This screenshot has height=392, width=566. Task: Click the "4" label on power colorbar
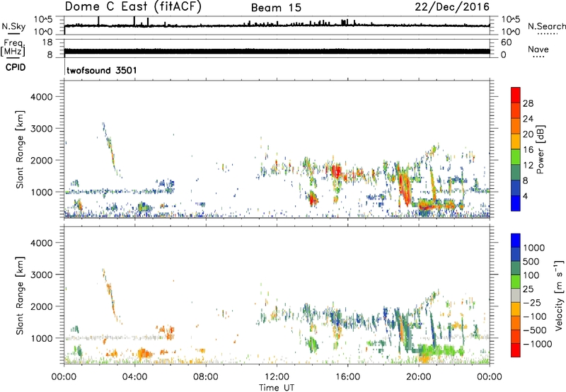pos(525,196)
